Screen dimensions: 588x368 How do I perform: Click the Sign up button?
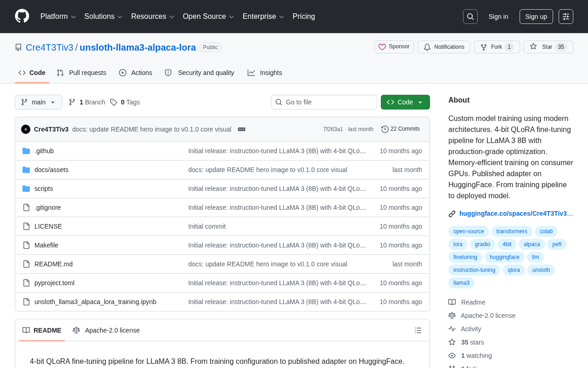536,17
